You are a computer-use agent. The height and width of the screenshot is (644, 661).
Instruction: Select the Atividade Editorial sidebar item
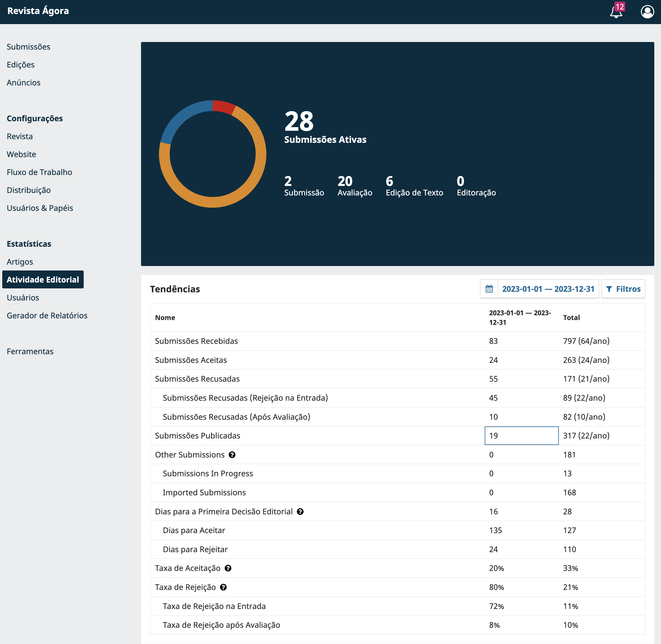(x=43, y=279)
